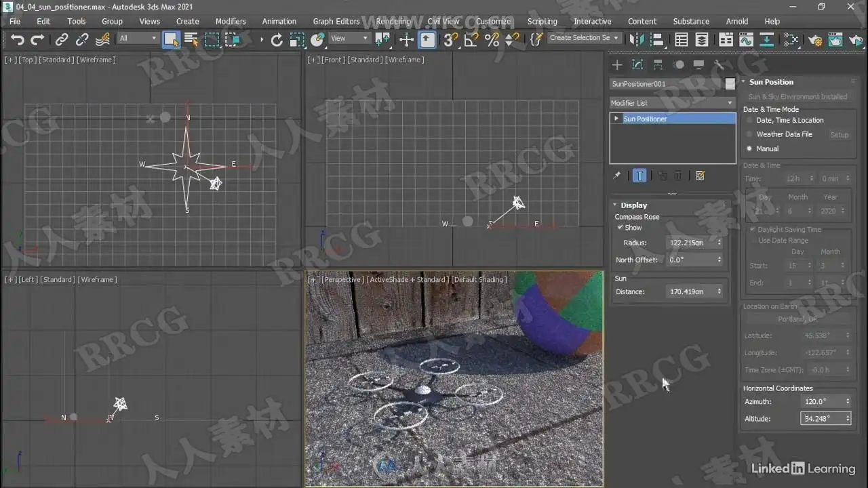The image size is (868, 488).
Task: Click the Undo arrow in the toolbar
Action: 17,40
